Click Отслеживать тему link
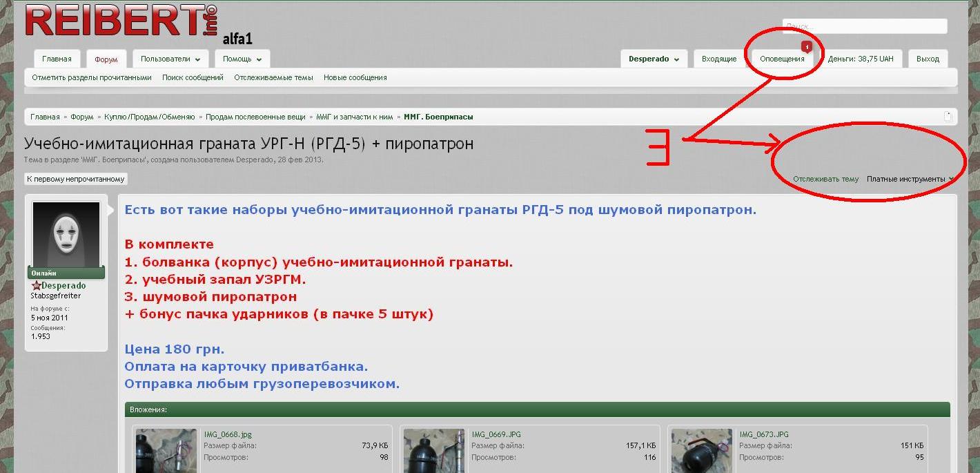980x473 pixels. (x=825, y=179)
